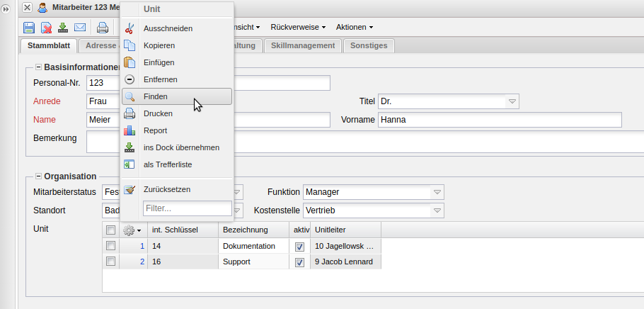Click Report in the context menu
The image size is (644, 309).
pos(156,130)
